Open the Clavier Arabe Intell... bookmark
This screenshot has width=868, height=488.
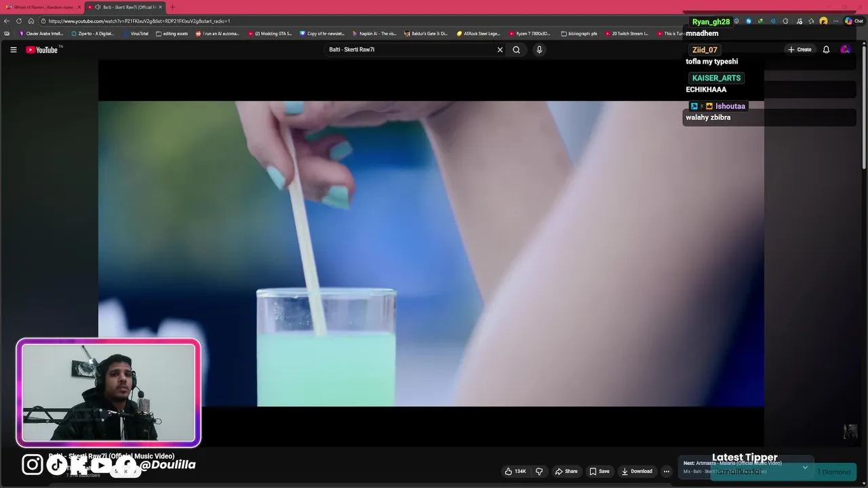(x=41, y=33)
